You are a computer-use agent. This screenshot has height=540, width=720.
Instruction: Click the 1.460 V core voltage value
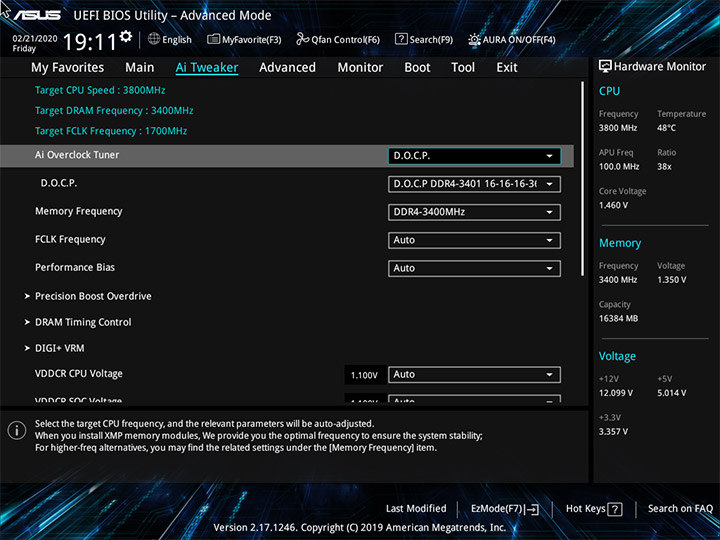tap(613, 205)
